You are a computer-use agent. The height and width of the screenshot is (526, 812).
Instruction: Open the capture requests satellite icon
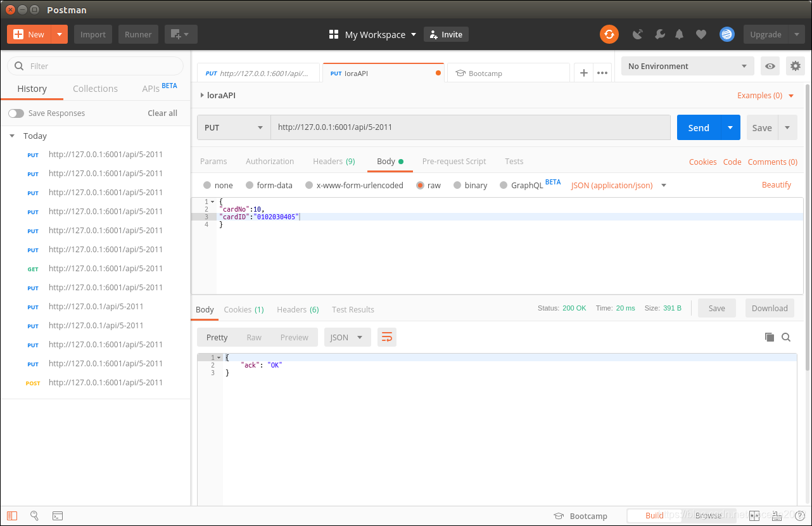638,34
